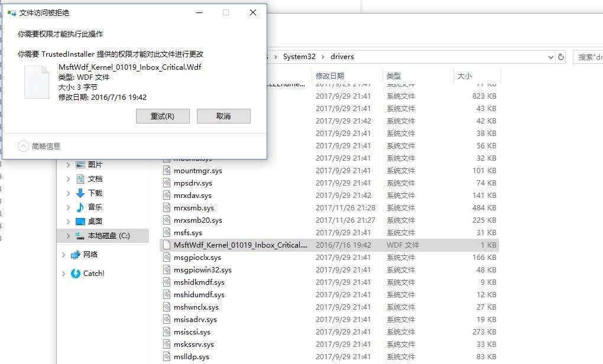Viewport: 603px width, 364px height.
Task: Open the address bar history dropdown
Action: [x=550, y=57]
